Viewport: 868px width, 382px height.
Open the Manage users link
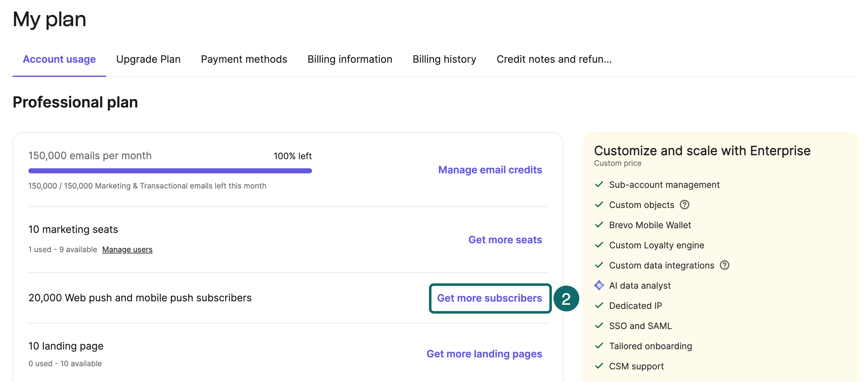tap(127, 250)
